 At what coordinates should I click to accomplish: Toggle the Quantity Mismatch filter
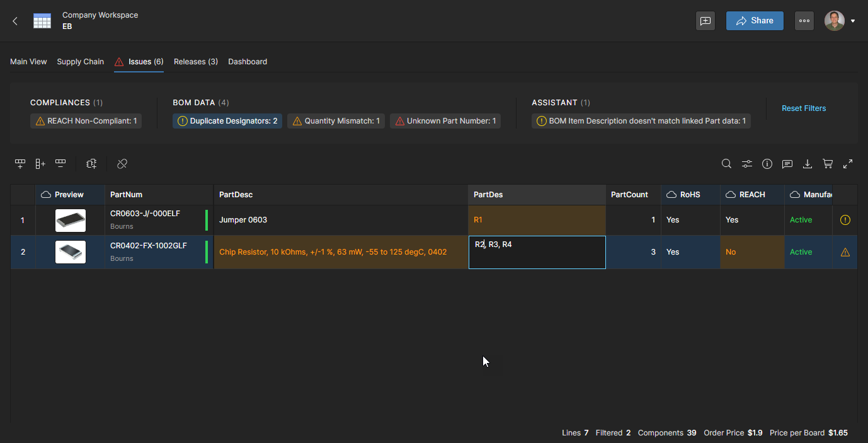(336, 121)
